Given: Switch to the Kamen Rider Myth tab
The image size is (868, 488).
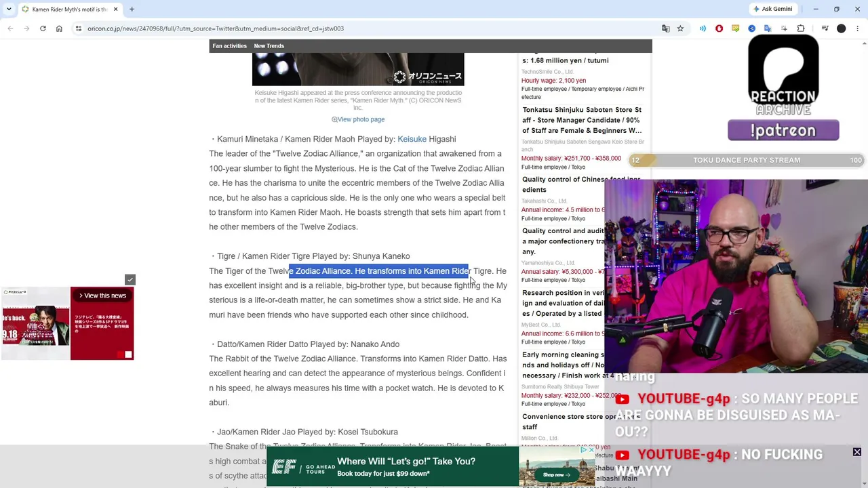Looking at the screenshot, I should (x=69, y=9).
